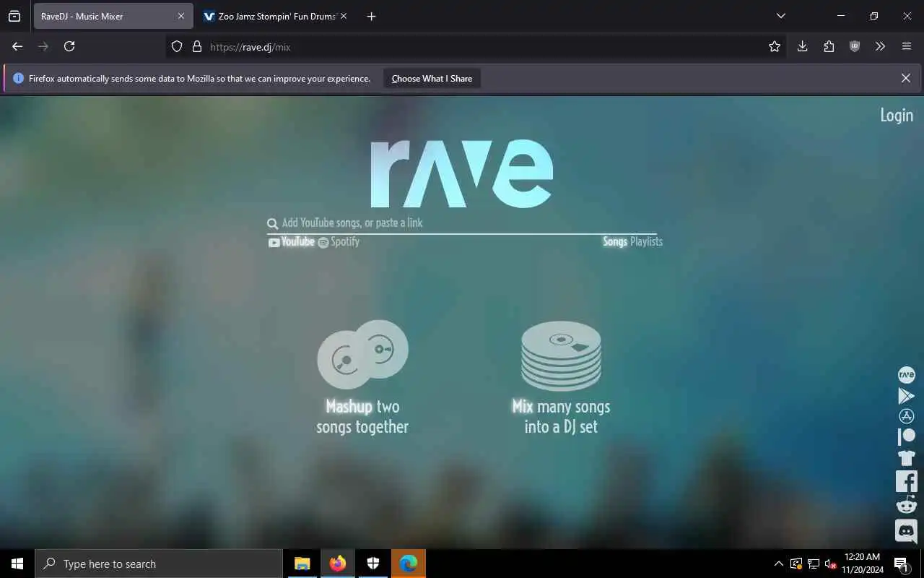Go back to the previous page

[17, 46]
